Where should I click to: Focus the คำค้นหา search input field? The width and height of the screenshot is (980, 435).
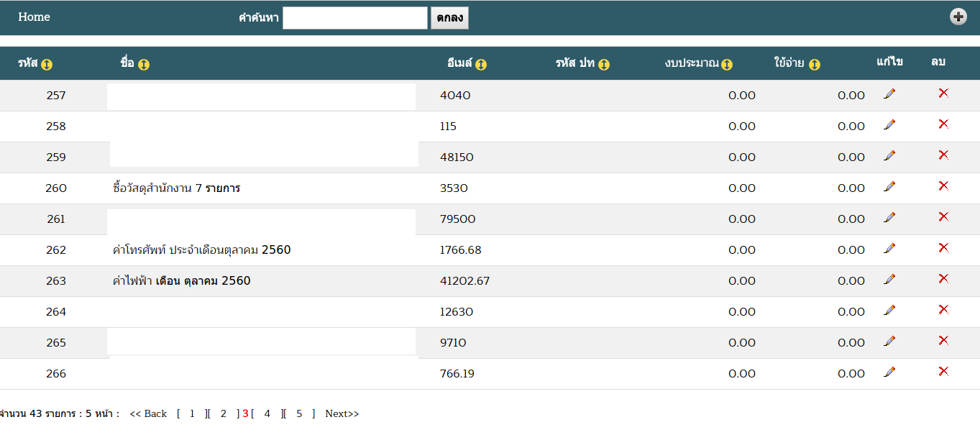pos(355,18)
